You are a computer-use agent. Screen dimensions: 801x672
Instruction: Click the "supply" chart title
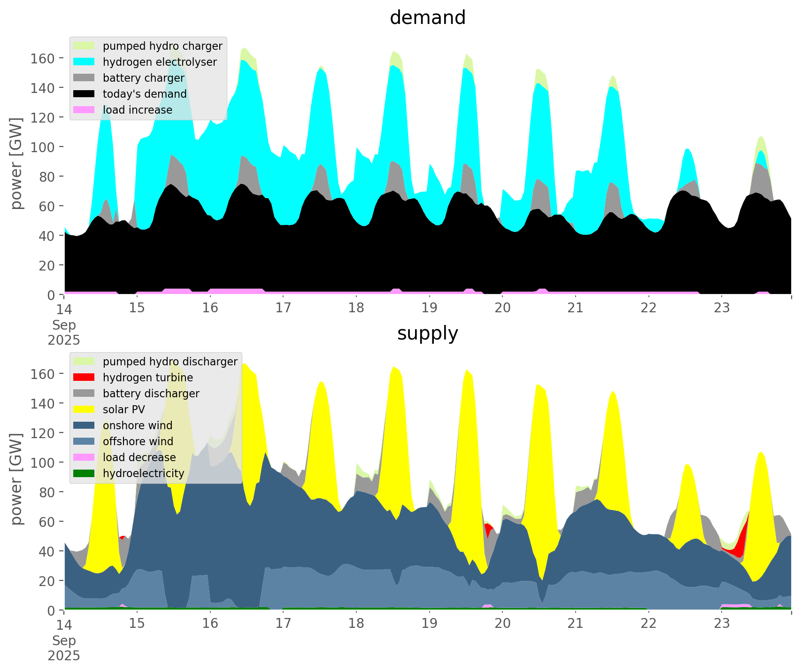click(x=427, y=333)
